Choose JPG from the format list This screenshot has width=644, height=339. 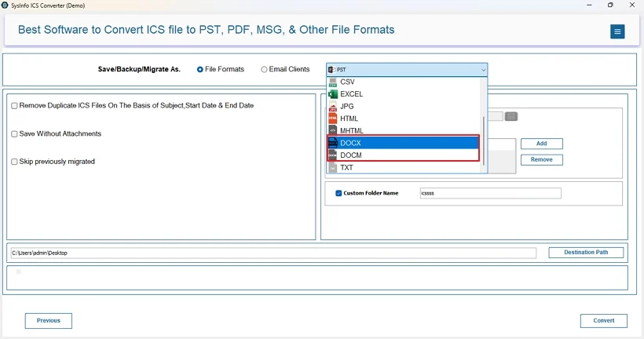[x=403, y=106]
